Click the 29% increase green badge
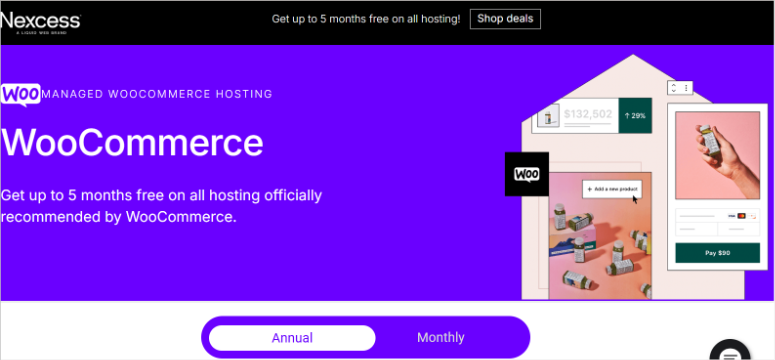 pos(635,116)
